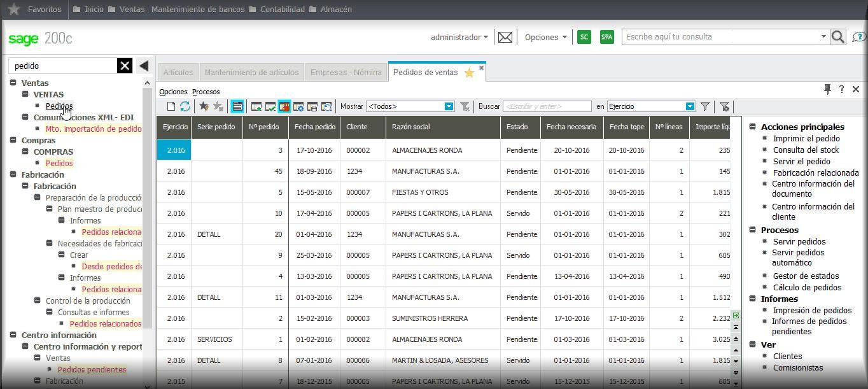Screen dimensions: 868x389
Task: Open Pedidos under VENTAS in the tree
Action: (59, 106)
